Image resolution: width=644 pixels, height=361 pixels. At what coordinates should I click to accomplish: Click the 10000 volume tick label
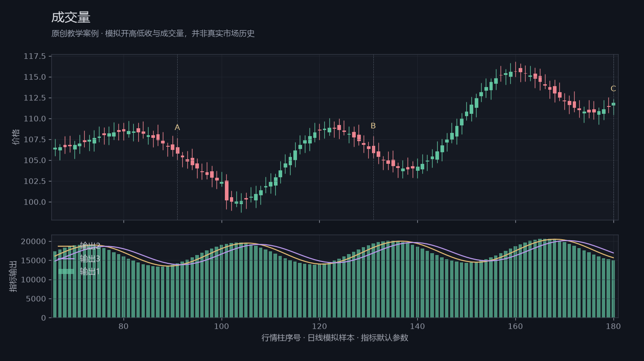34,280
